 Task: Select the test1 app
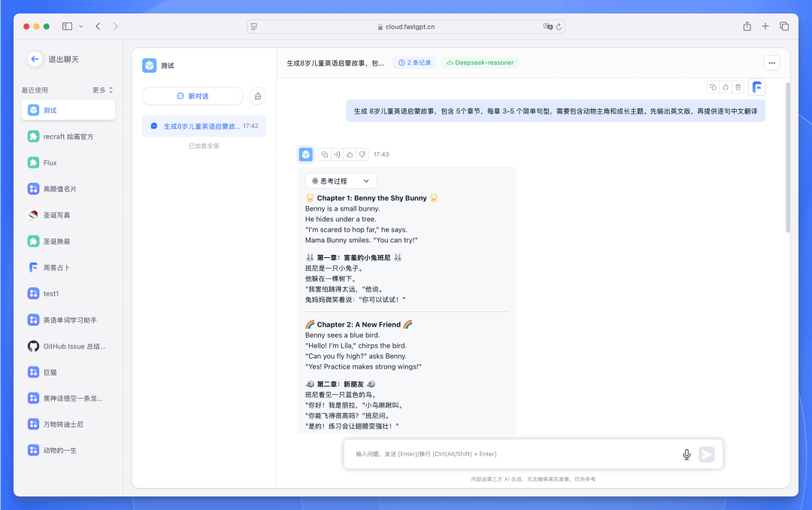[68, 293]
